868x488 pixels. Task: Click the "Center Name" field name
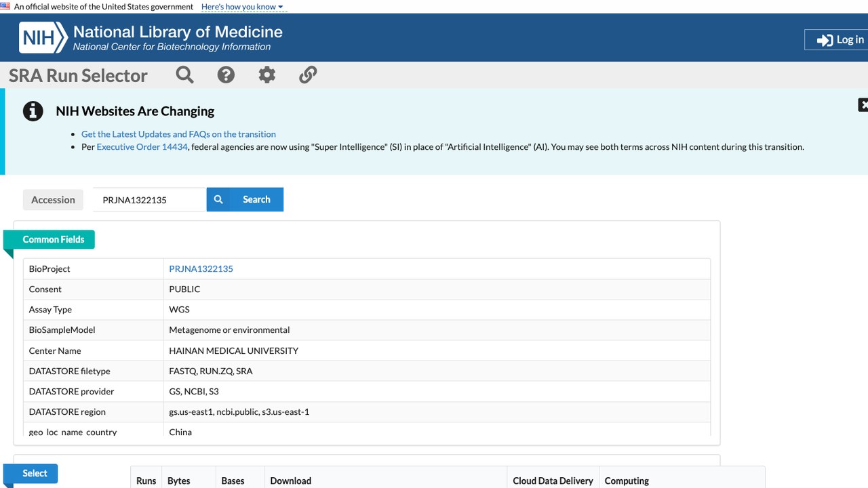pos(55,350)
